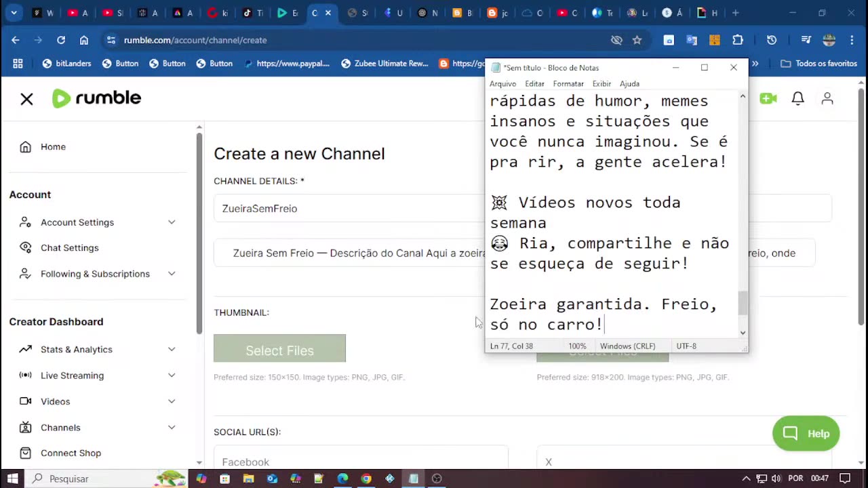Open browser history clock icon
Image resolution: width=868 pixels, height=488 pixels.
coord(772,40)
